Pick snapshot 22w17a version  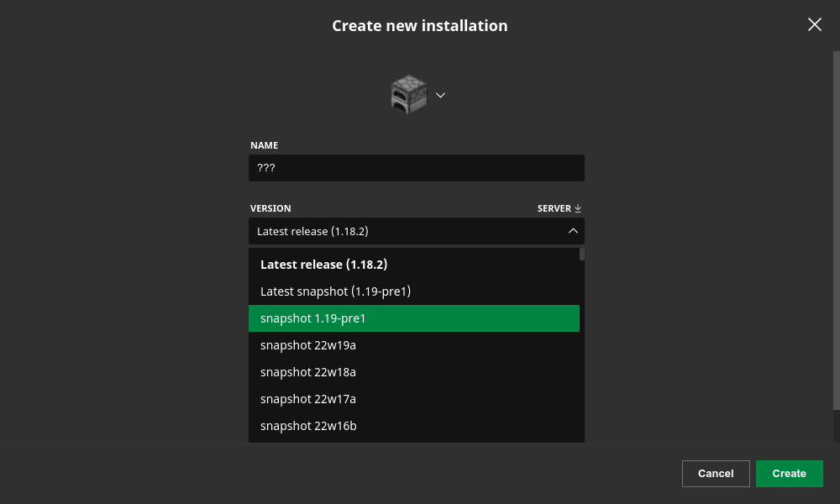(308, 399)
